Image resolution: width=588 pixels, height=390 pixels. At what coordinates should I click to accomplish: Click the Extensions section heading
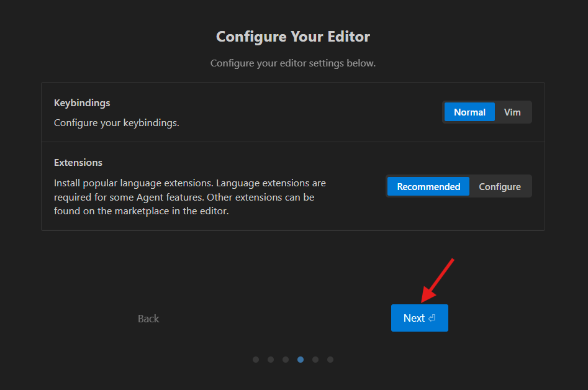coord(78,162)
